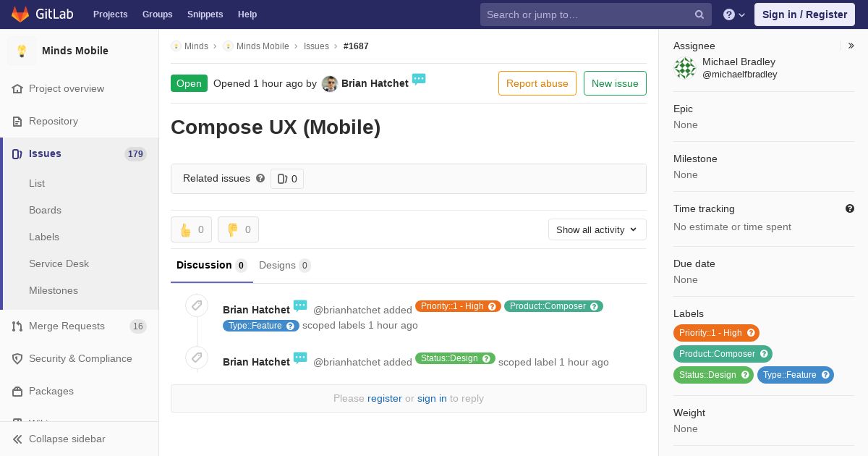Open Boards in sidebar
This screenshot has height=456, width=868.
pos(45,210)
